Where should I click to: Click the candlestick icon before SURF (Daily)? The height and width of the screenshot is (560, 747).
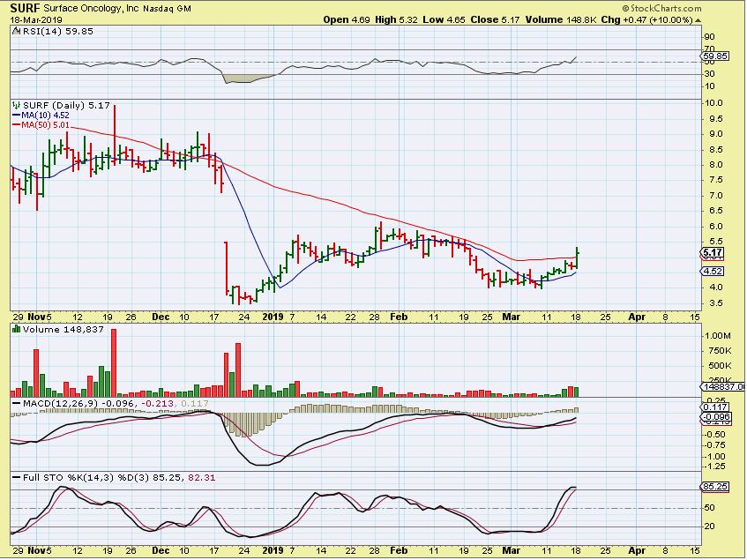tap(17, 105)
